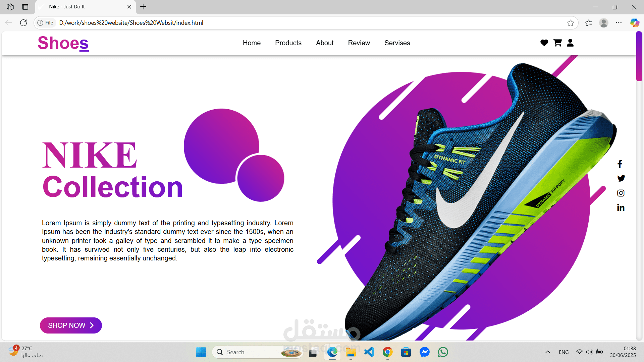Screen dimensions: 644x362
Task: Open Microsoft Edge from taskbar
Action: tap(332, 352)
